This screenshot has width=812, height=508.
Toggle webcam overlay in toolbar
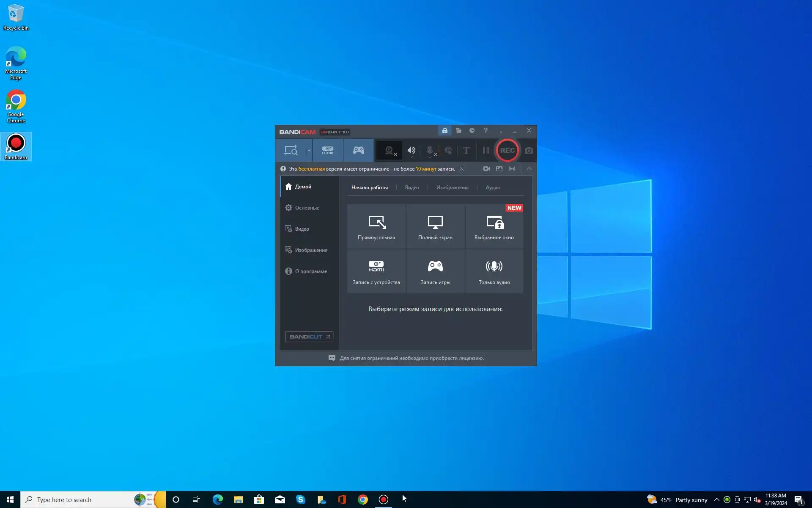(x=389, y=150)
